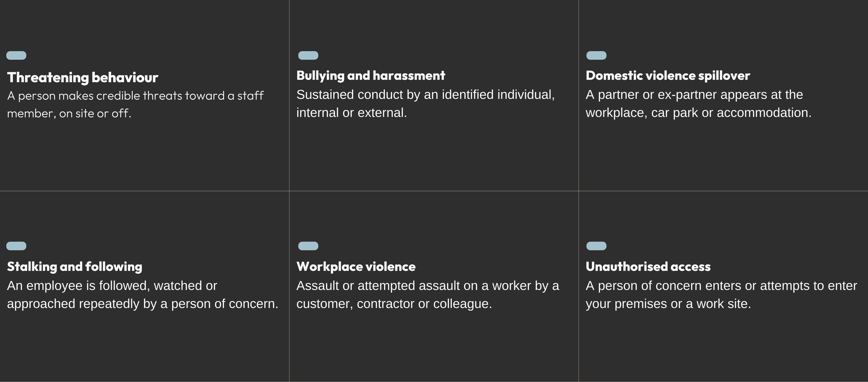This screenshot has height=382, width=868.
Task: Click the pill marker above Domestic violence spillover
Action: click(x=596, y=56)
